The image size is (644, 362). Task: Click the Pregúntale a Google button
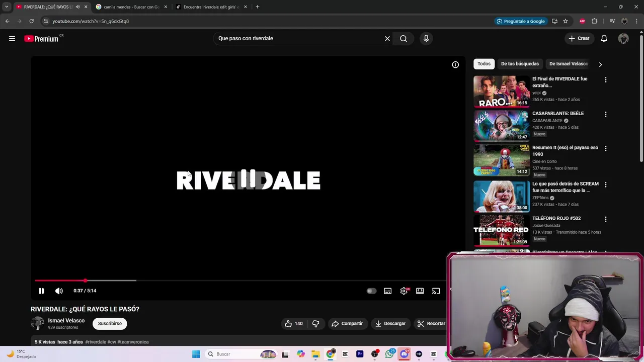pyautogui.click(x=521, y=21)
